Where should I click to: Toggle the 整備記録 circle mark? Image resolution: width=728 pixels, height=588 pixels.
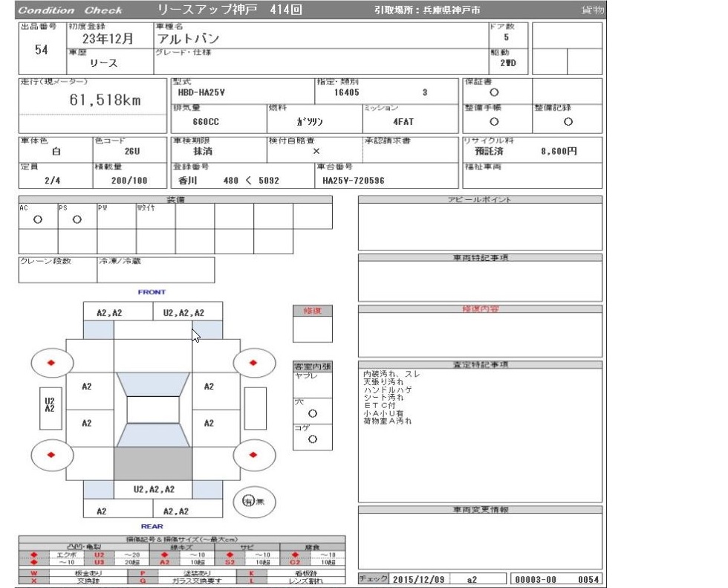point(568,121)
